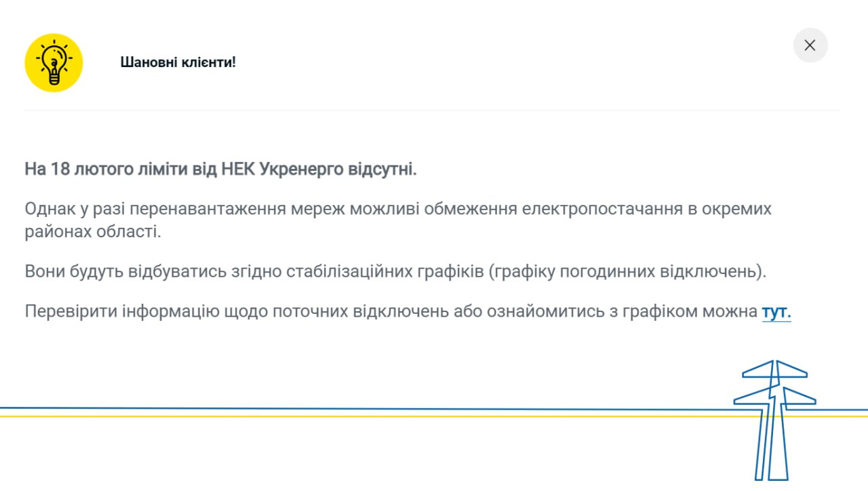
Task: Click the text "(графіку погодинних відключень)."
Action: 627,272
